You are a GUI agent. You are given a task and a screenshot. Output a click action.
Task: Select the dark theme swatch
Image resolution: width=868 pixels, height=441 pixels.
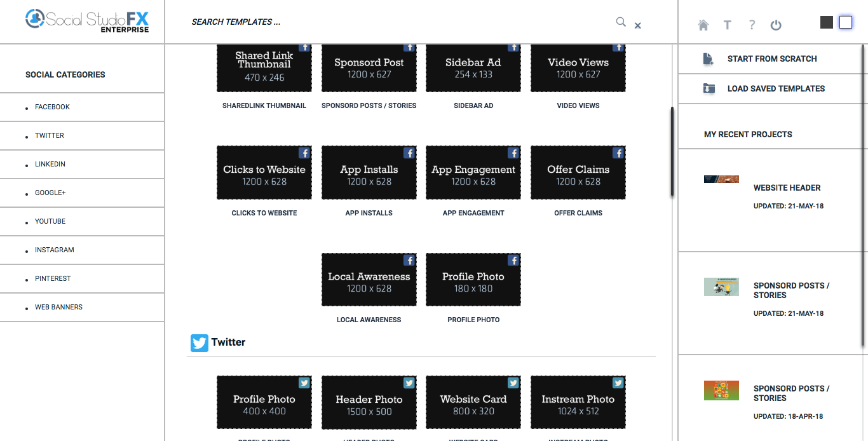pyautogui.click(x=827, y=22)
